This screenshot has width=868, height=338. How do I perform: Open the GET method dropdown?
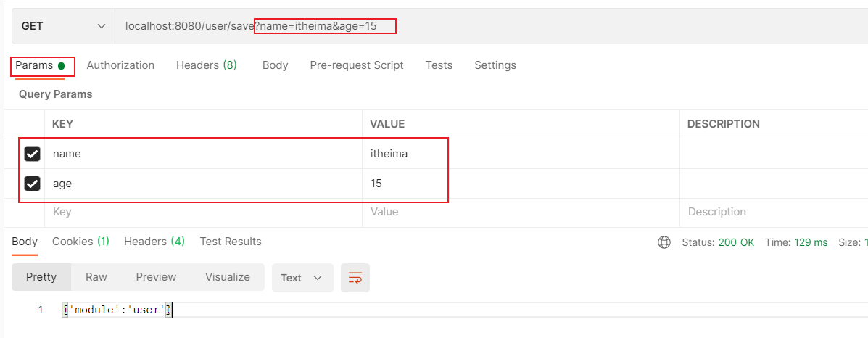63,26
